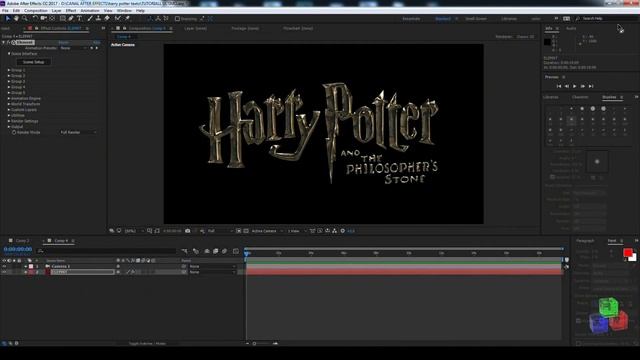The height and width of the screenshot is (360, 640).
Task: Click the blue current time display
Action: (x=18, y=249)
